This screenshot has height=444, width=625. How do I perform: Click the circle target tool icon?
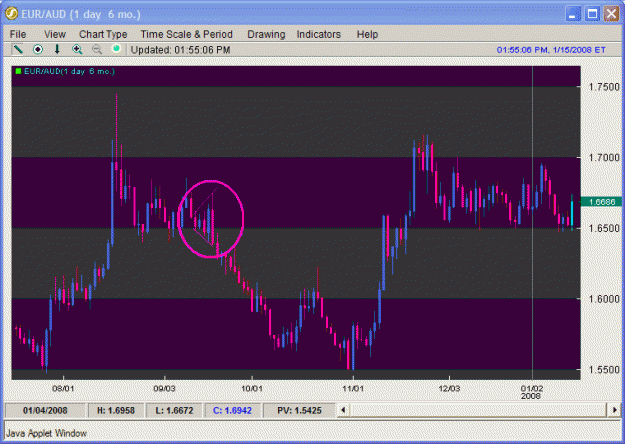tap(38, 49)
